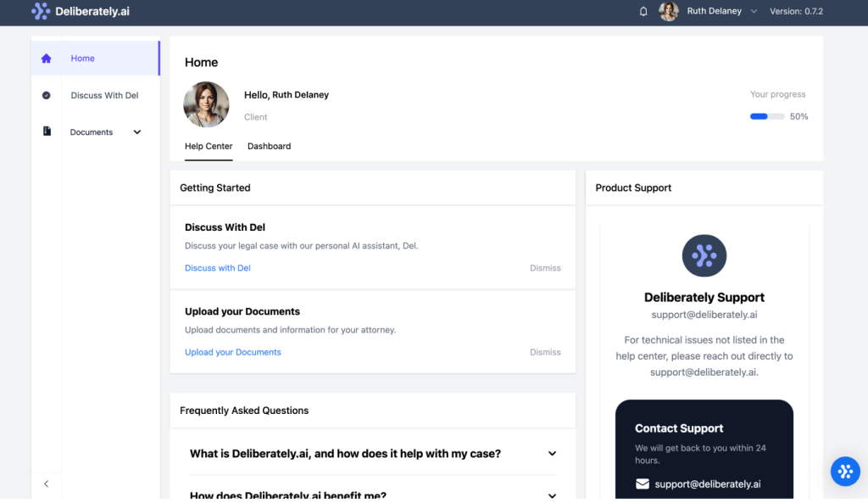The height and width of the screenshot is (503, 868).
Task: Switch to the Dashboard tab
Action: pyautogui.click(x=269, y=147)
